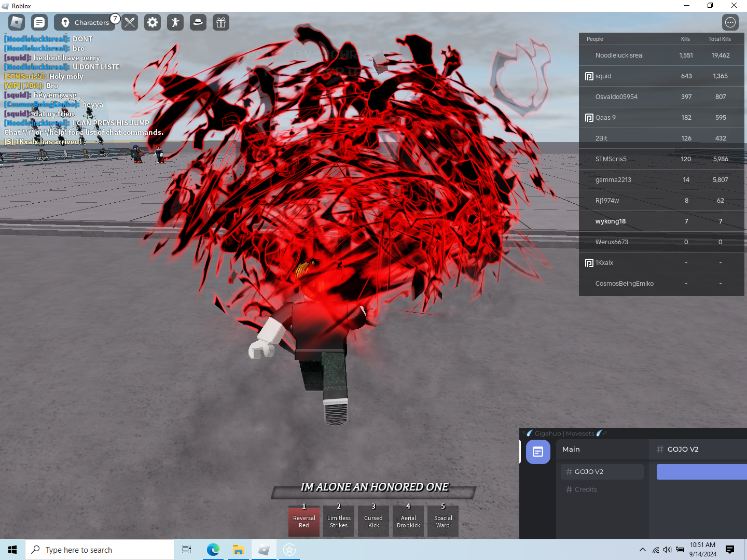Viewport: 747px width, 560px height.
Task: Show hidden system tray icons
Action: 643,550
